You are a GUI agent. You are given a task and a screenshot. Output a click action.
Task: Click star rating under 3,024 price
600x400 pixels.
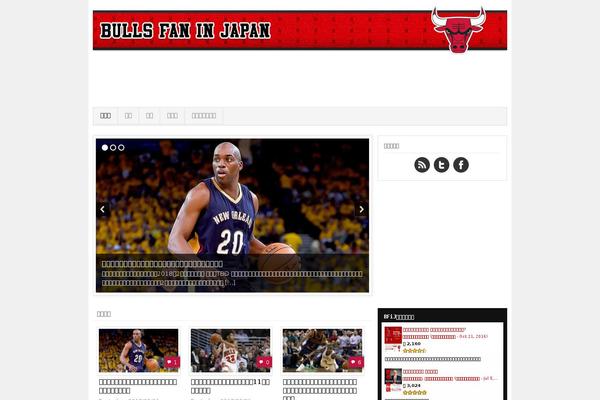click(x=414, y=392)
